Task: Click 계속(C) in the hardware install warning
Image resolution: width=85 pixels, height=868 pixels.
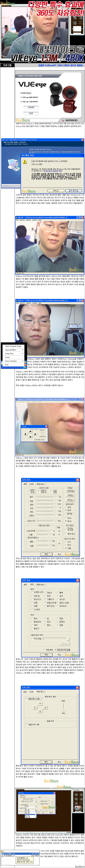Action: pos(56,190)
